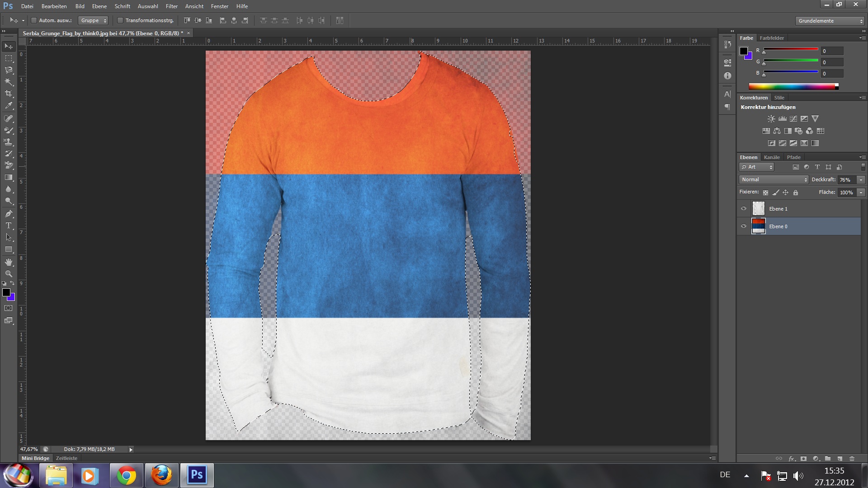Launch Firefox from the Windows taskbar

coord(161,475)
